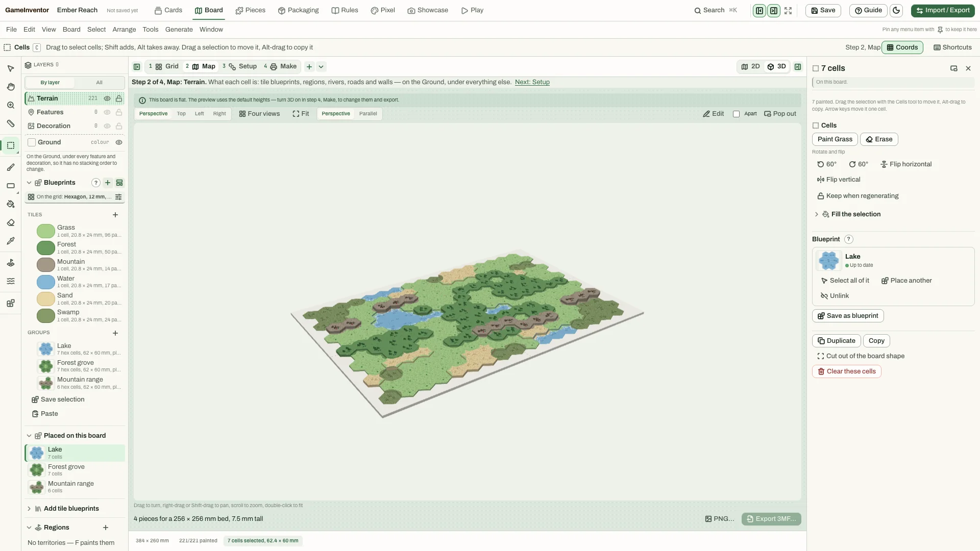
Task: Collapse Placed on this board section
Action: [x=29, y=436]
